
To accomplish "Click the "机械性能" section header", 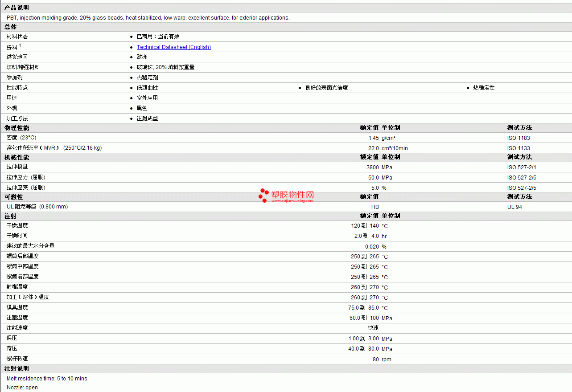I will [16, 157].
